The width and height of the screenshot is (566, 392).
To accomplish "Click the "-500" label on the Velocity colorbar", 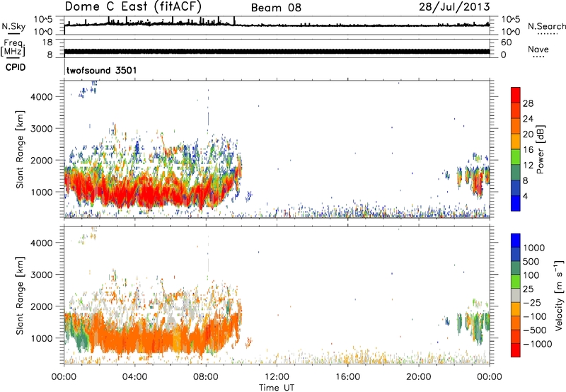I will (x=535, y=330).
